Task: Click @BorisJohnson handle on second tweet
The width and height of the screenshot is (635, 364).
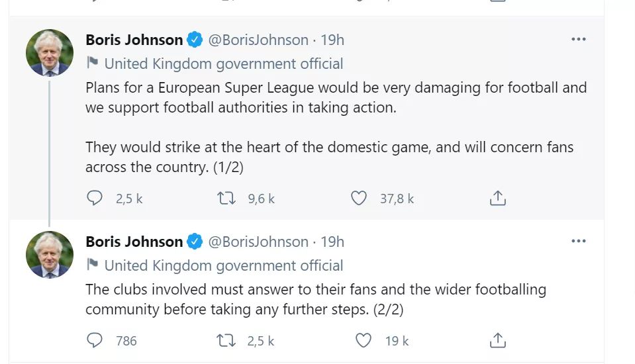Action: click(258, 242)
